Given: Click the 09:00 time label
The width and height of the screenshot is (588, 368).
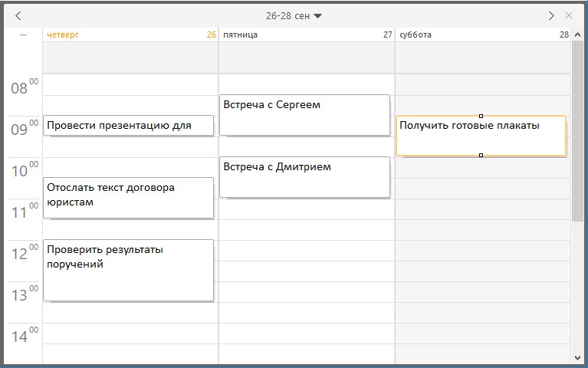Looking at the screenshot, I should (25, 128).
